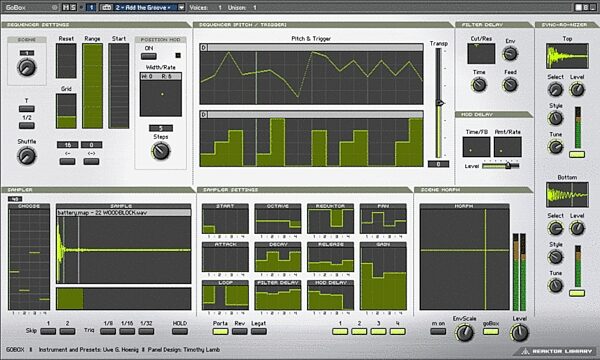Click the Transp vertical slider handle
Viewport: 600px width, 360px height.
pos(440,103)
